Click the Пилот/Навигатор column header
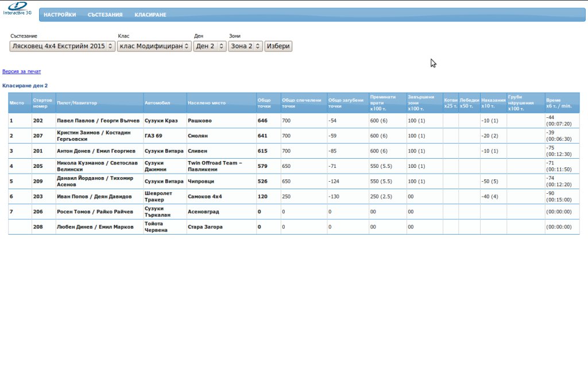588x368 pixels. pos(77,103)
